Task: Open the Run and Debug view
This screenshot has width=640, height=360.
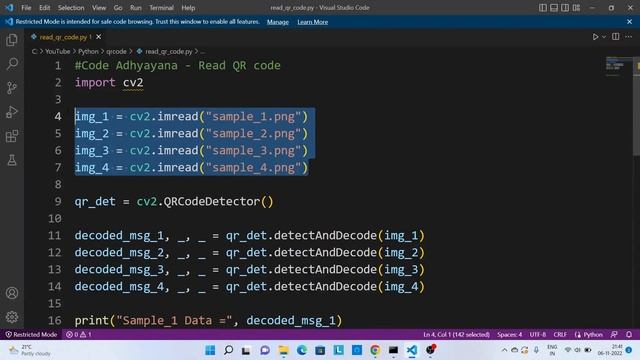Action: point(12,112)
